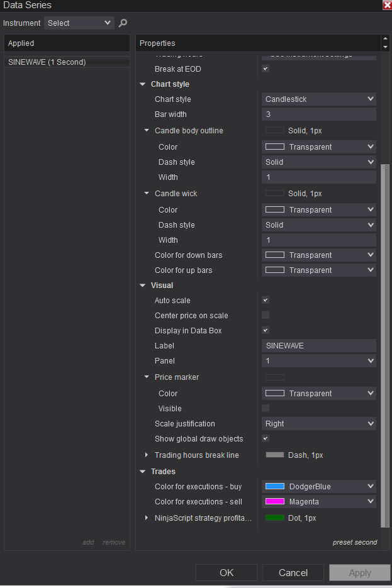This screenshot has width=392, height=588.
Task: Click the OK button
Action: (227, 573)
